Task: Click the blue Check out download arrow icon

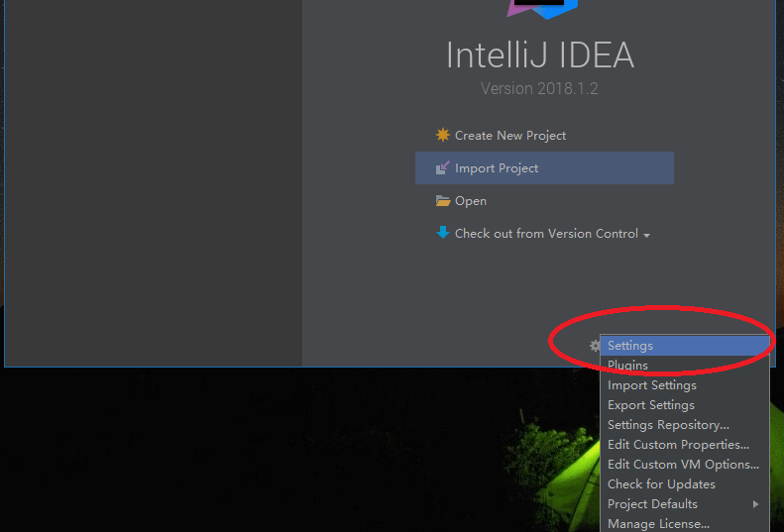Action: pos(442,233)
